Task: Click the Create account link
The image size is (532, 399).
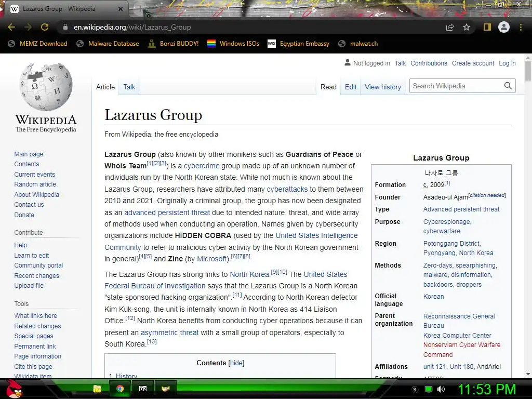Action: [x=473, y=63]
